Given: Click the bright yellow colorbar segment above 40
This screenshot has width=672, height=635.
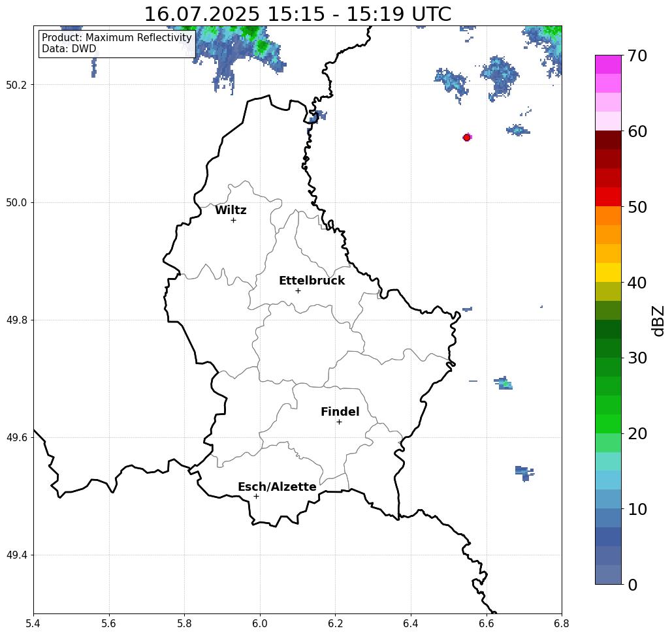Looking at the screenshot, I should point(608,272).
